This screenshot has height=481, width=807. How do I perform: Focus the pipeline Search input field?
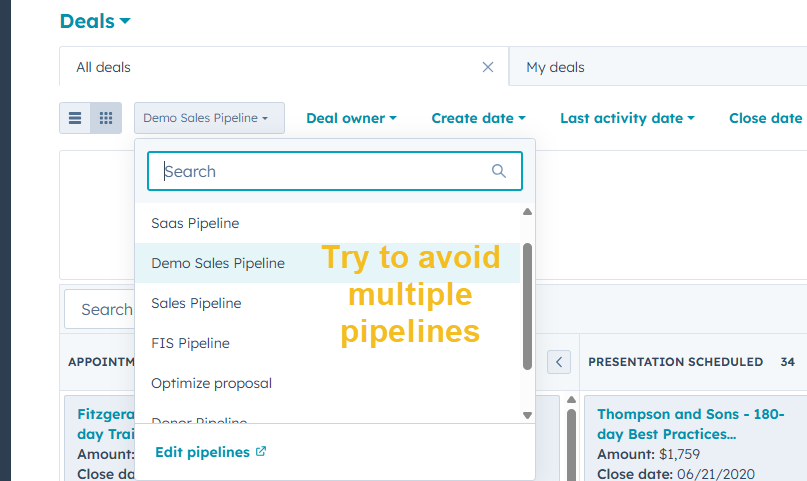[320, 171]
